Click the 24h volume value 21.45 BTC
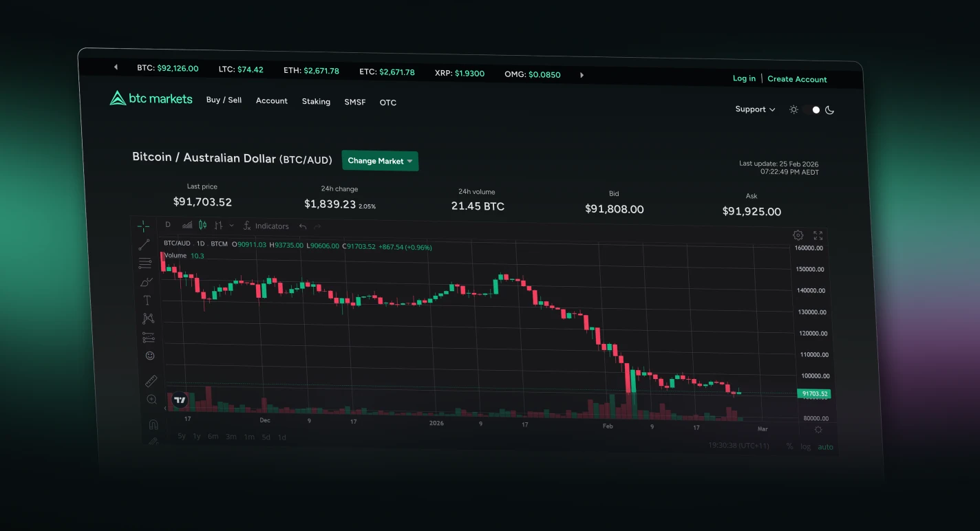980x531 pixels. 478,206
